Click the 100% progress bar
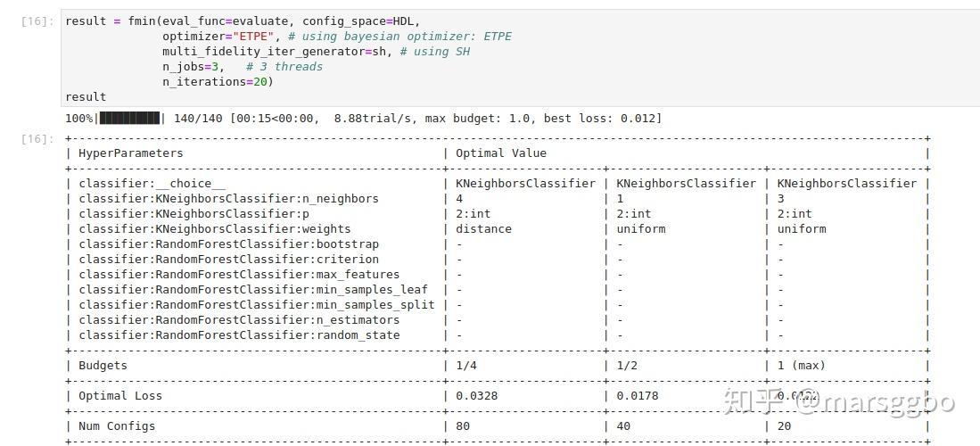Image resolution: width=980 pixels, height=446 pixels. click(x=115, y=119)
